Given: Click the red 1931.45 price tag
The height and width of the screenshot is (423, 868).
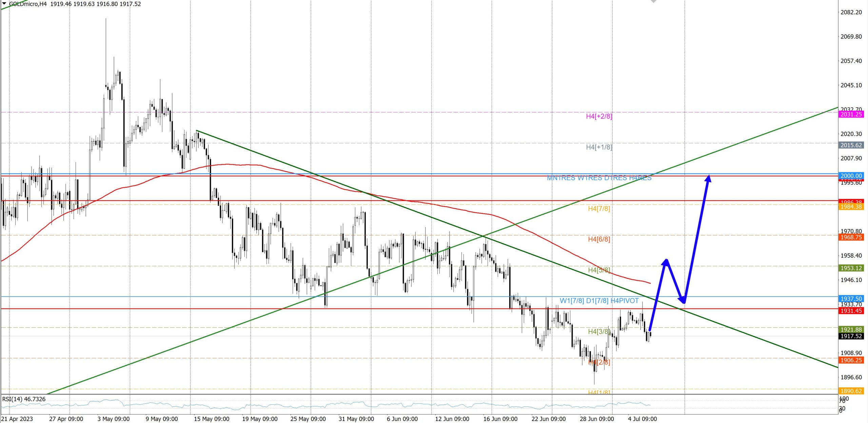Looking at the screenshot, I should [851, 311].
